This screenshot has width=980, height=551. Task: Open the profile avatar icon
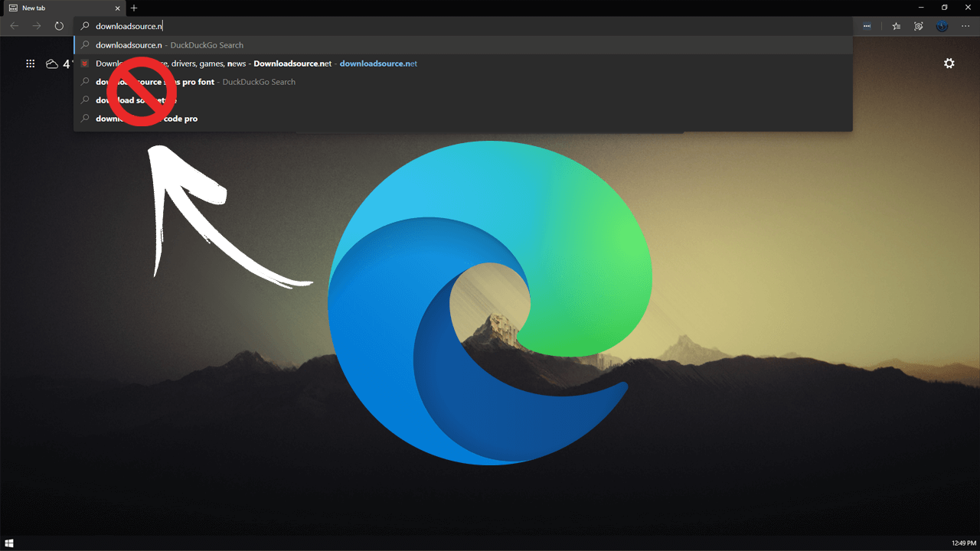click(x=942, y=26)
